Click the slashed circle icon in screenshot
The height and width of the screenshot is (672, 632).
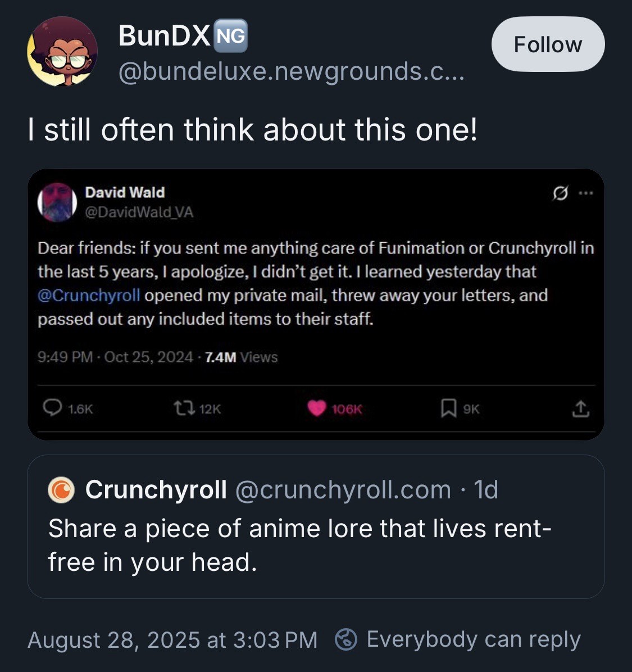pyautogui.click(x=560, y=193)
